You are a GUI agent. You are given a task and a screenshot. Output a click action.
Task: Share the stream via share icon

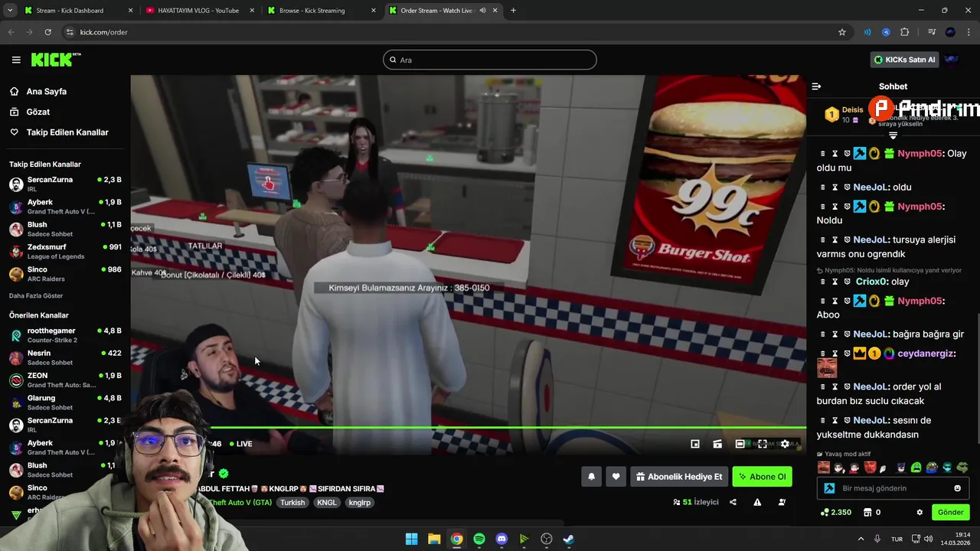tap(733, 502)
